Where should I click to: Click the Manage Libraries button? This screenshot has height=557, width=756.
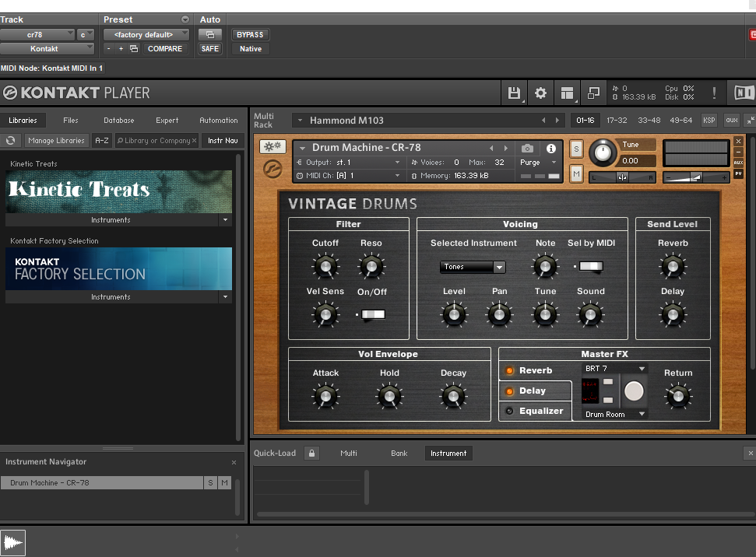pyautogui.click(x=56, y=141)
